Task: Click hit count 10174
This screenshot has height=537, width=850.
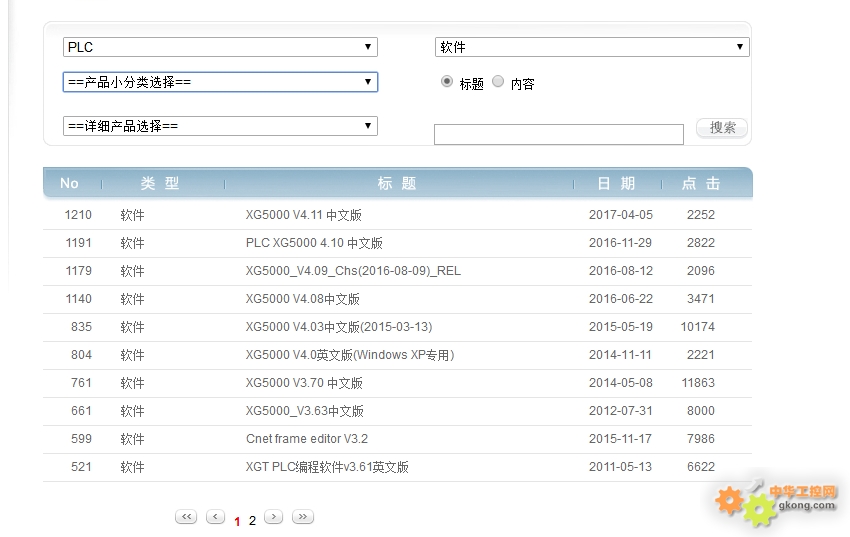Action: 698,327
